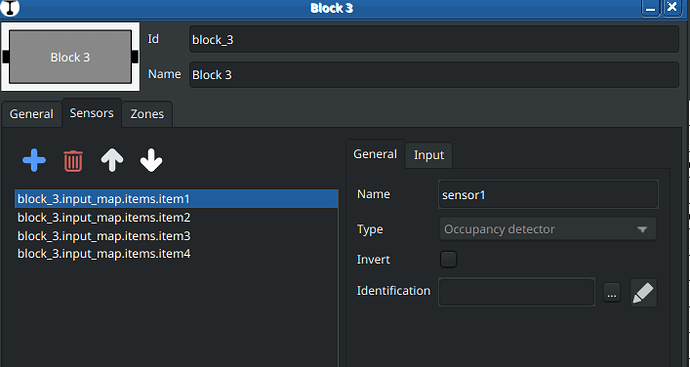The width and height of the screenshot is (690, 367).
Task: Toggle the Invert checkbox
Action: pyautogui.click(x=448, y=259)
